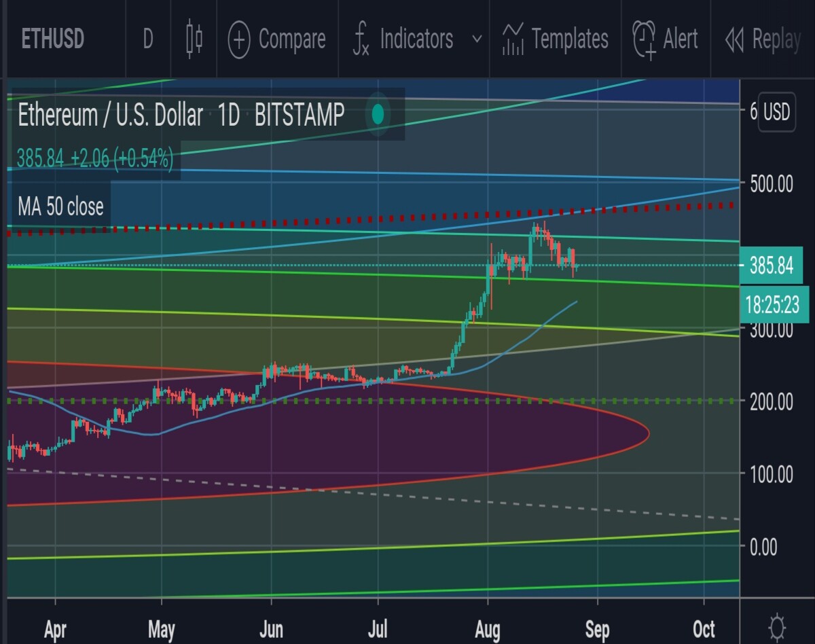Click the Replay rewind arrows icon

734,39
